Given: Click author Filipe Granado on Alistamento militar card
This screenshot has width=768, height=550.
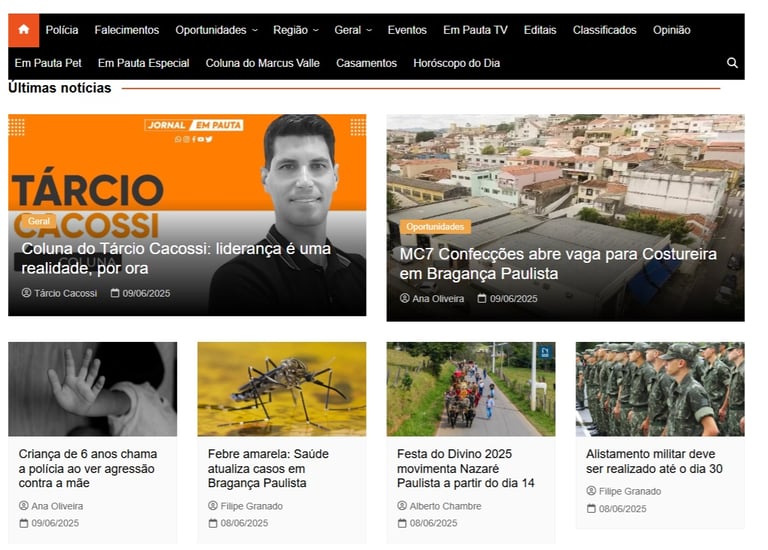Looking at the screenshot, I should pyautogui.click(x=630, y=491).
